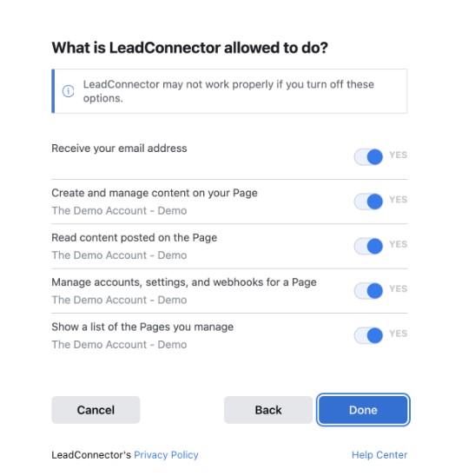462x476 pixels.
Task: Click Demo Account subtitle under Show a list
Action: point(119,344)
